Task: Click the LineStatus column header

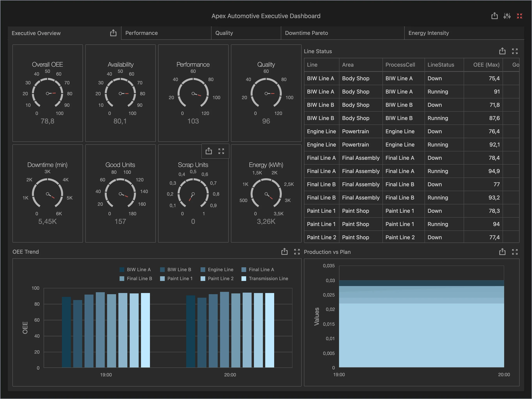Action: click(x=441, y=65)
